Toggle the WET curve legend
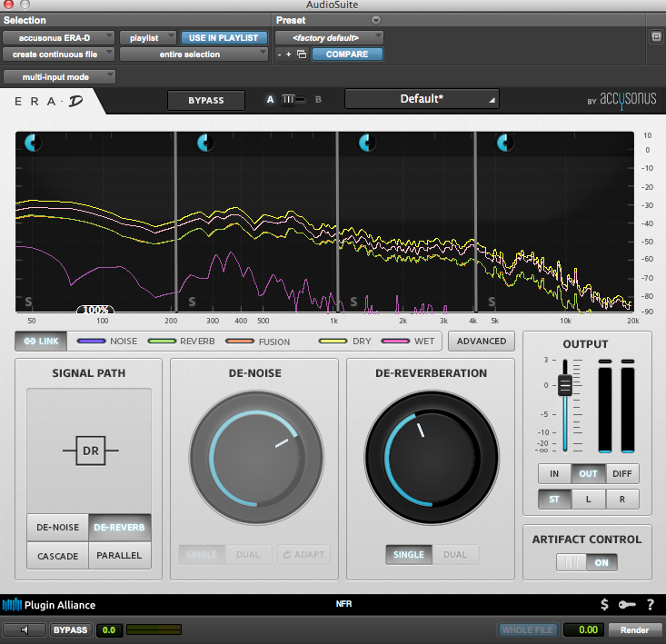Screen dimensions: 666x644 [408, 342]
